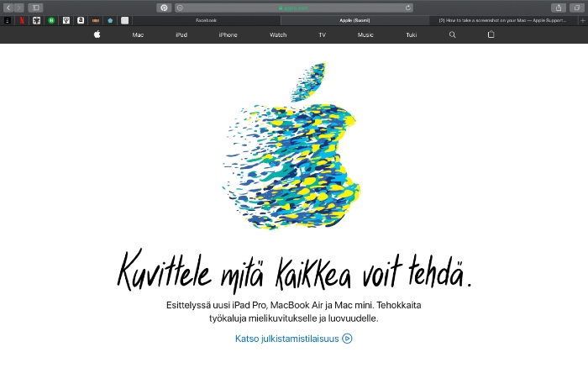Go back using the Safari back arrow

coord(8,8)
